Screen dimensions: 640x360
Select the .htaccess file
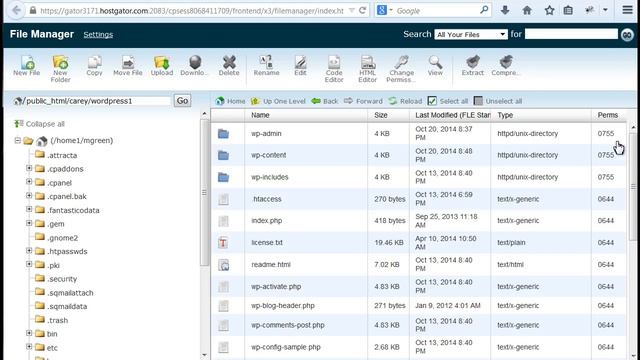tap(418, 199)
